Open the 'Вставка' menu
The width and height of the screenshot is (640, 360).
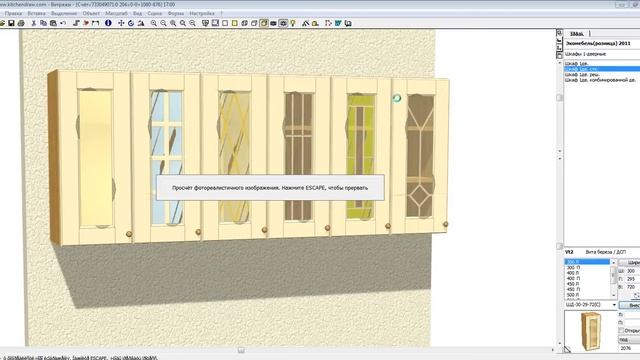(x=36, y=13)
